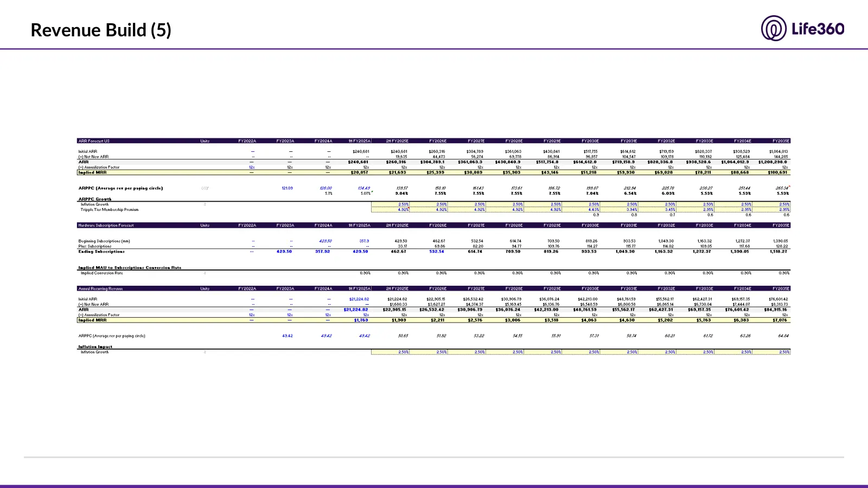Select the $84,915.16 ARR value
The width and height of the screenshot is (868, 488).
[x=776, y=310]
